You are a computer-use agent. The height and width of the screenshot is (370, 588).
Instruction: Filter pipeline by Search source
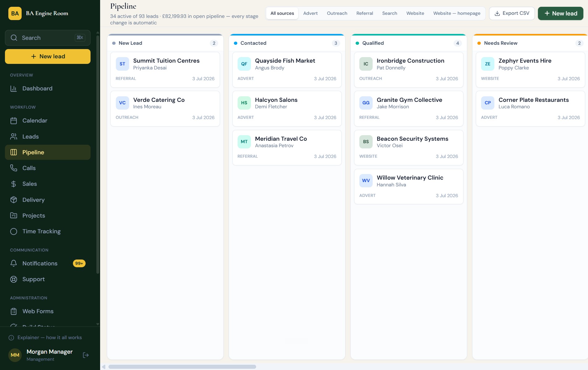[x=390, y=13]
